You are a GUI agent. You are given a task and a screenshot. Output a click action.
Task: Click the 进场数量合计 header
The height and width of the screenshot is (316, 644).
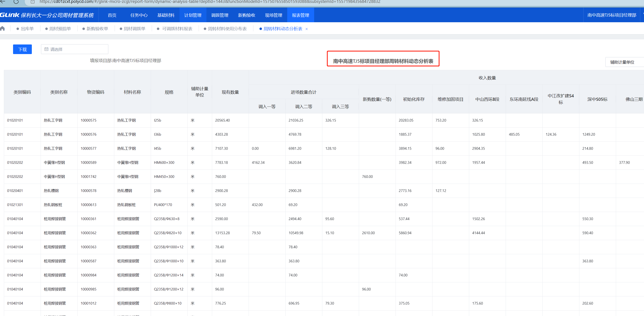click(304, 92)
